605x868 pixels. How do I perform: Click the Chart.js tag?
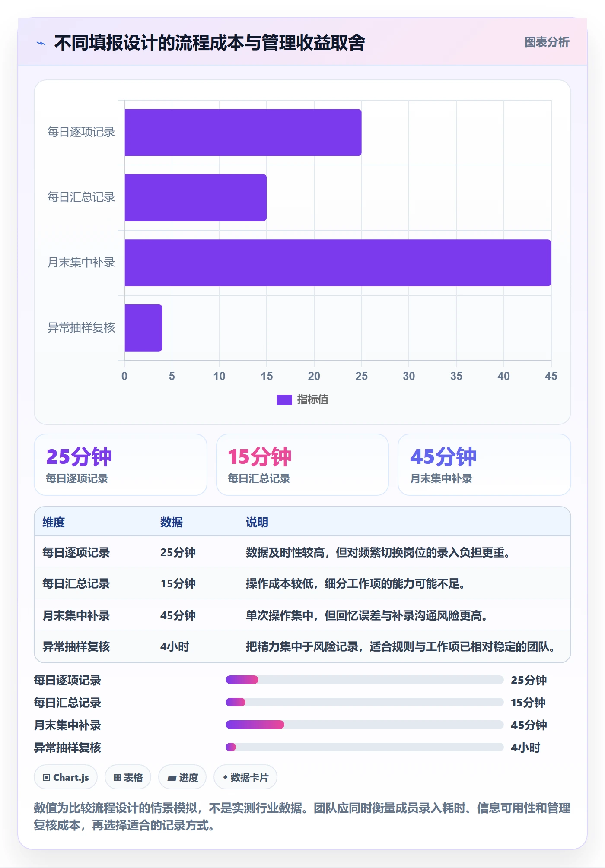tap(66, 777)
